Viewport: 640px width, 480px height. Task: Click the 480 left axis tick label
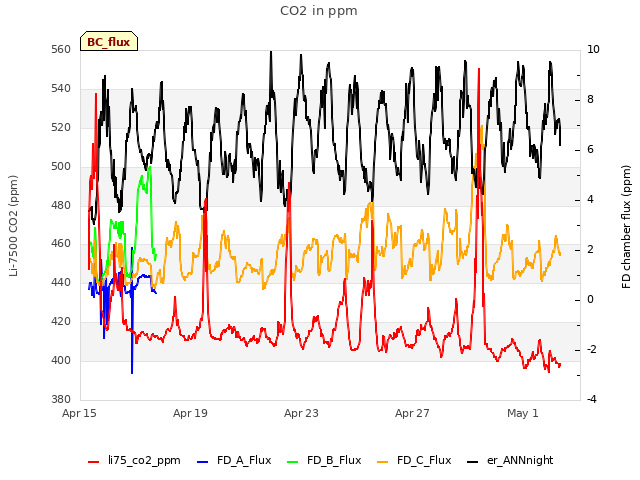click(x=61, y=205)
